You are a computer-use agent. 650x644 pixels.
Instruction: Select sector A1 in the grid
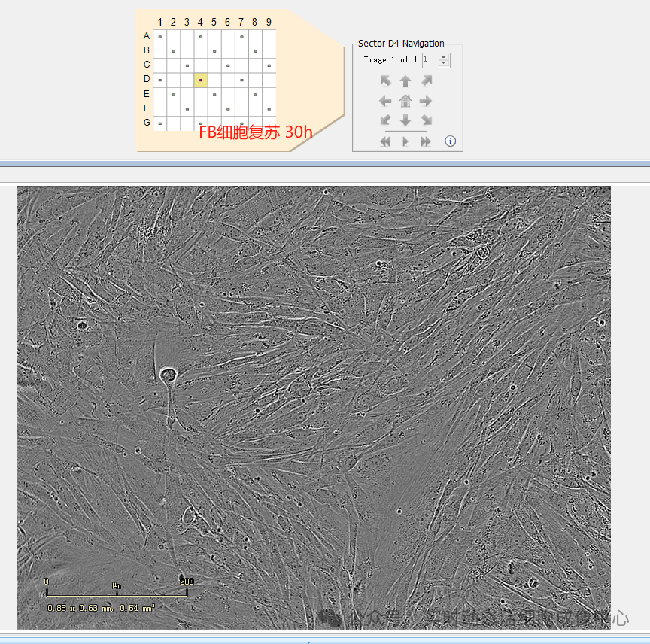(160, 37)
